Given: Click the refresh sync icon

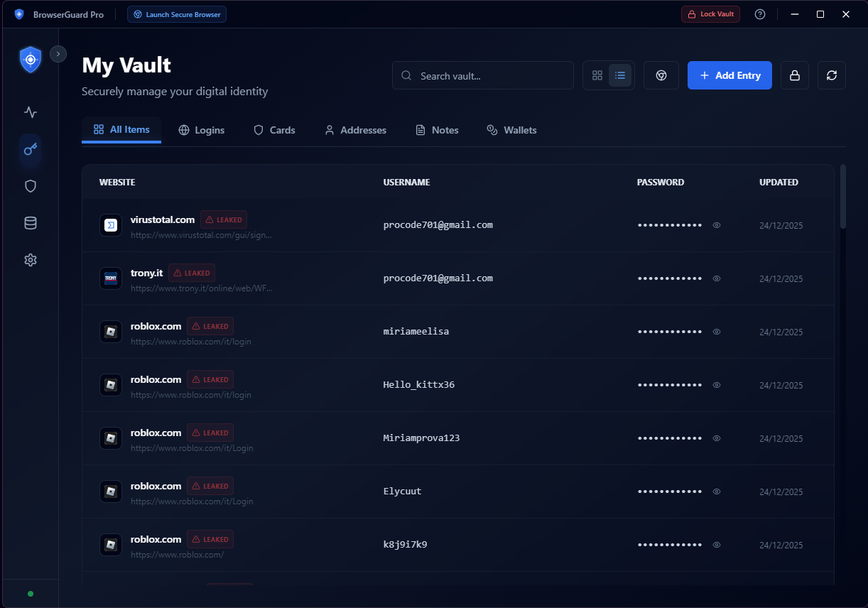Looking at the screenshot, I should pos(831,75).
